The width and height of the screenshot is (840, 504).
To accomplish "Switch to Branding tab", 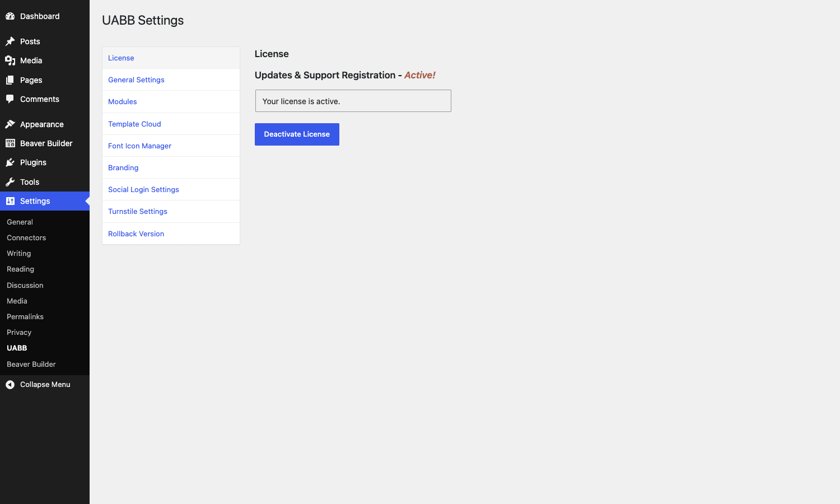I will pyautogui.click(x=171, y=168).
